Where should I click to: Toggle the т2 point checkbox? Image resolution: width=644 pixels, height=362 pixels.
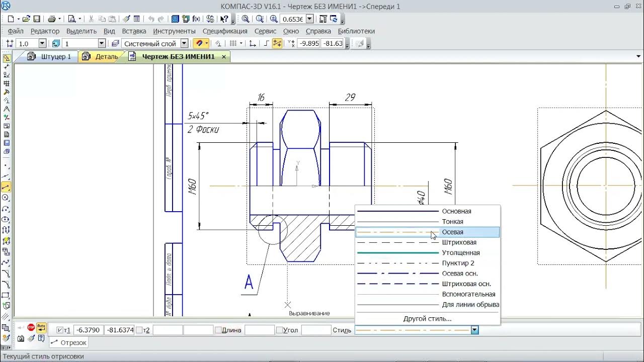coord(139,330)
